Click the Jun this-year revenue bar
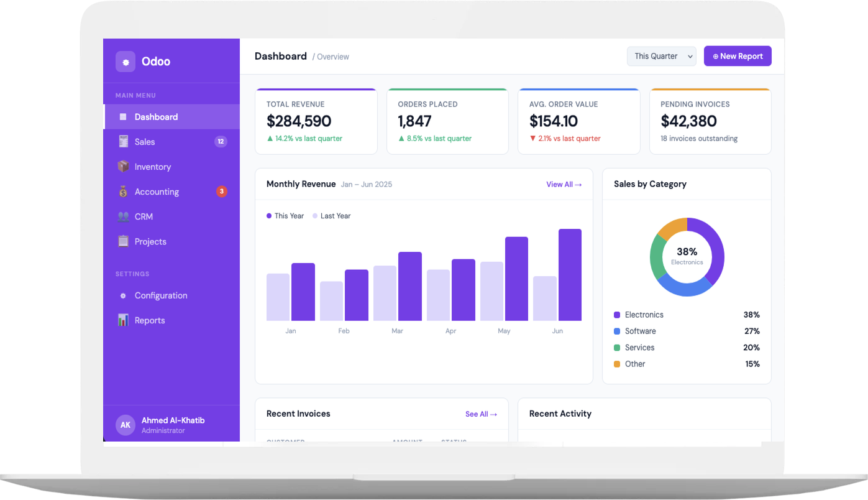The width and height of the screenshot is (868, 500). (570, 275)
